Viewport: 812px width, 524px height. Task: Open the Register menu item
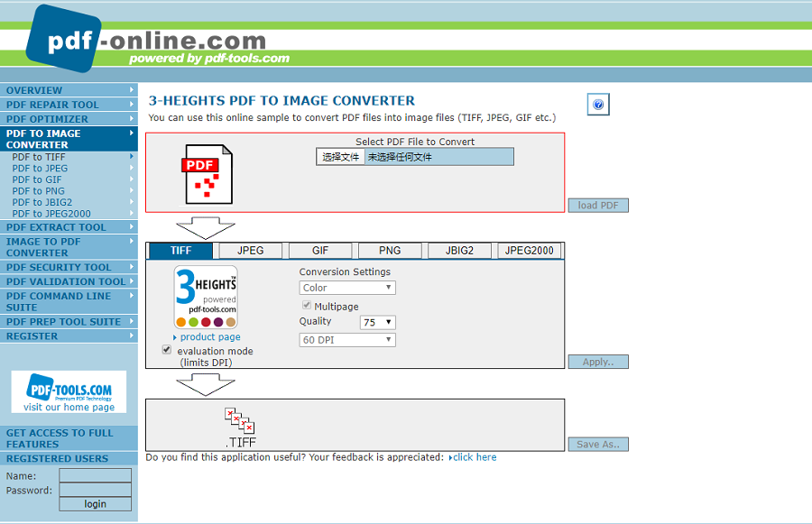[69, 336]
